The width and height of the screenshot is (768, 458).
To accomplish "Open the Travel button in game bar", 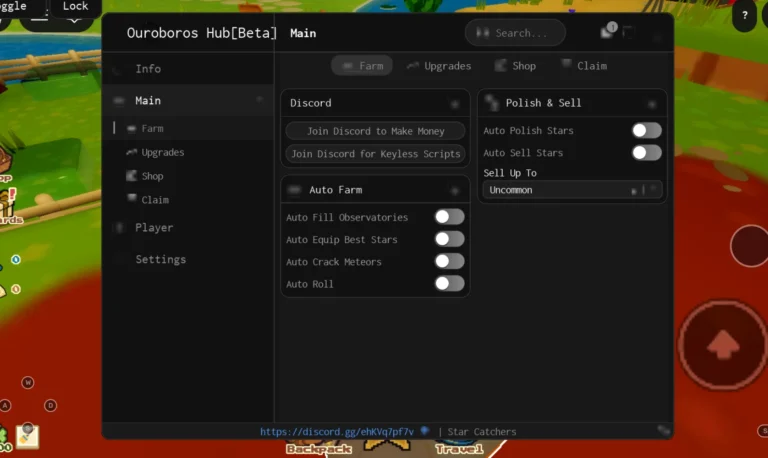I will pyautogui.click(x=459, y=448).
